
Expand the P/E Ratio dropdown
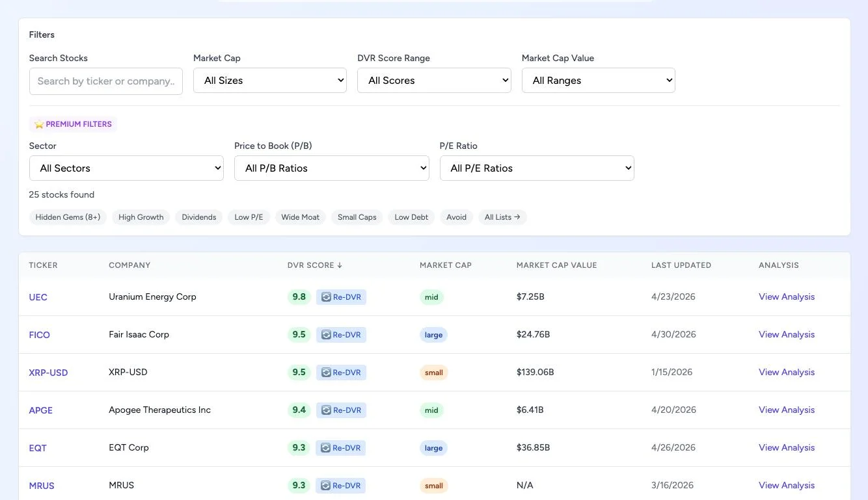(537, 168)
